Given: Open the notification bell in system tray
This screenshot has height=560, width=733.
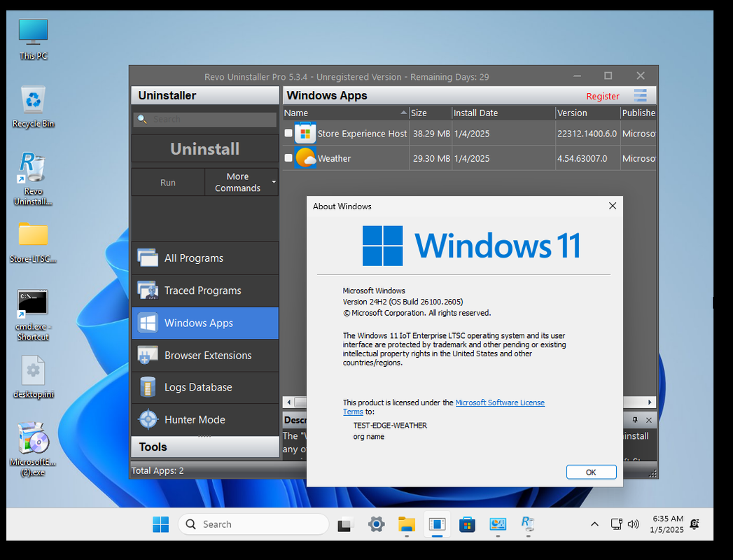Looking at the screenshot, I should [x=694, y=524].
